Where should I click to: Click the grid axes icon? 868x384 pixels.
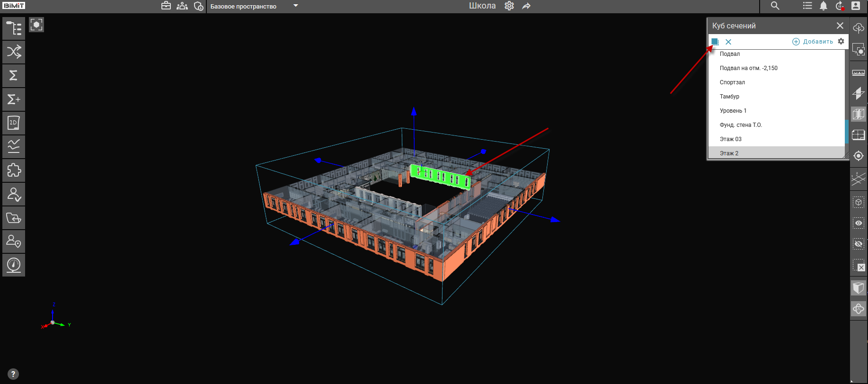tap(859, 179)
